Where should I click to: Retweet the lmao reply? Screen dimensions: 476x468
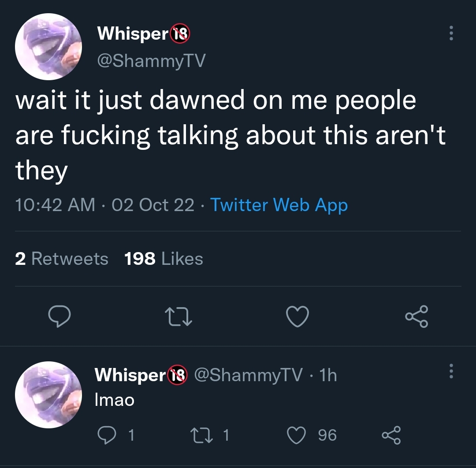click(201, 435)
